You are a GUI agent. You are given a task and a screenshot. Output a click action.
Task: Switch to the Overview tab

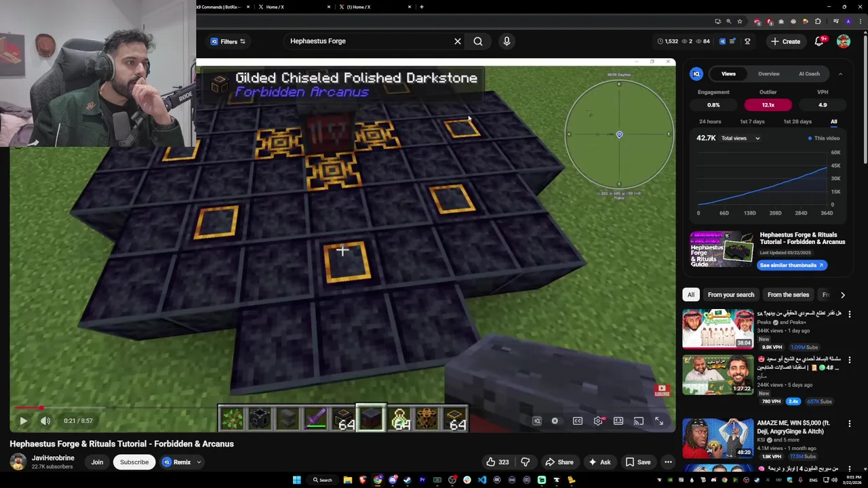[x=768, y=74]
